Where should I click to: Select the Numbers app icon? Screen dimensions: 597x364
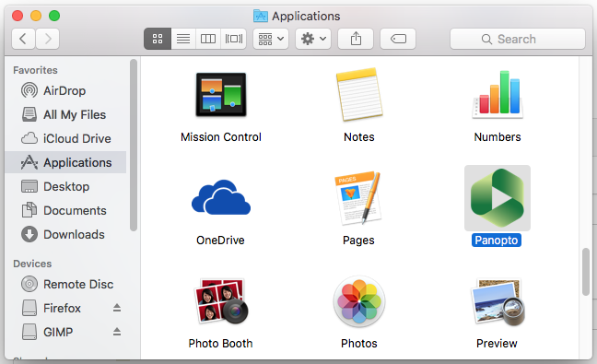click(x=497, y=94)
